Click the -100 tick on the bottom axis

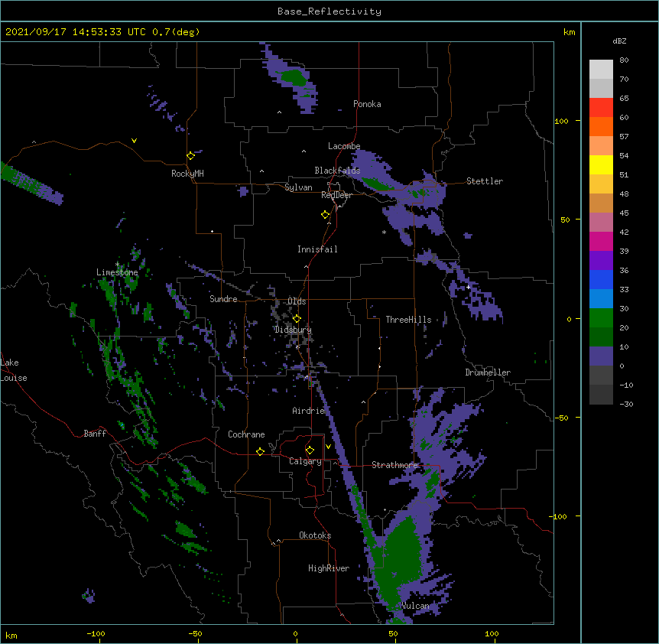(96, 633)
